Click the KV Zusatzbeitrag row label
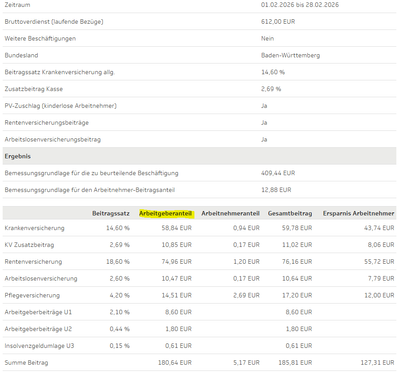The height and width of the screenshot is (372, 399). (29, 245)
